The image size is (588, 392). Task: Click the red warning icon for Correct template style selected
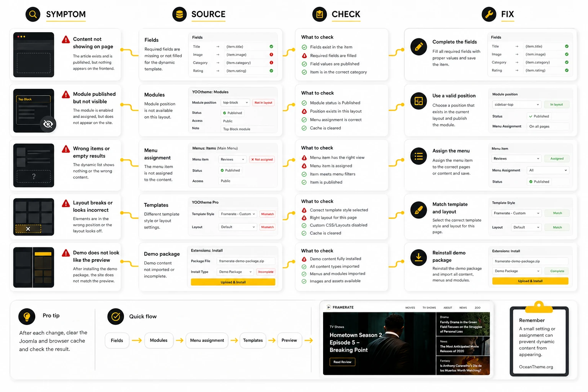tap(304, 210)
